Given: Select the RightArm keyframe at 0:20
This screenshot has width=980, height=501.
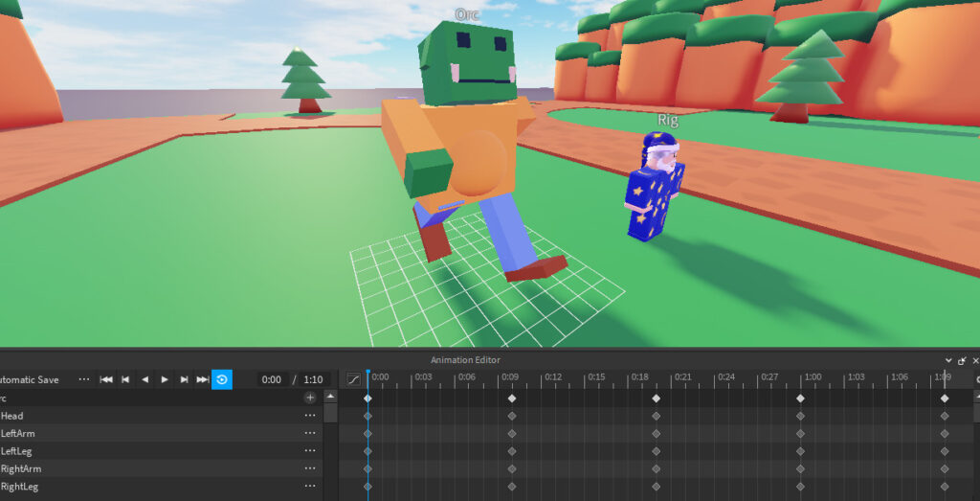Looking at the screenshot, I should [657, 469].
